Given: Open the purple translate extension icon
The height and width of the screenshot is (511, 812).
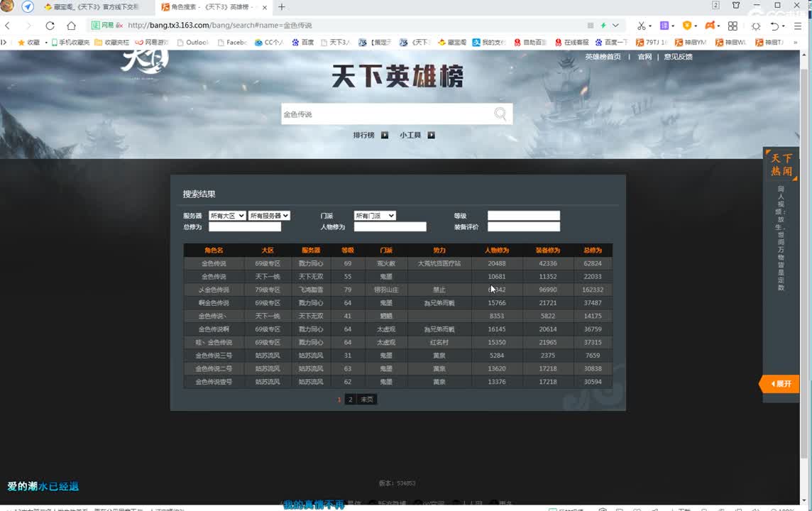Looking at the screenshot, I should point(663,25).
